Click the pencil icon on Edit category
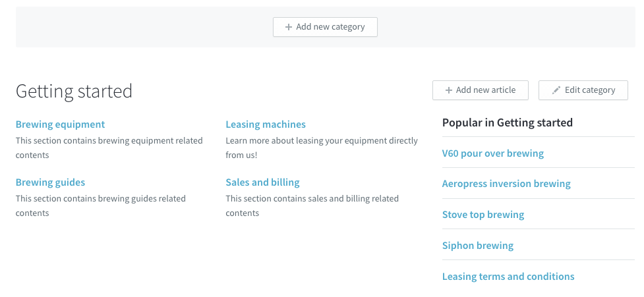This screenshot has width=644, height=297. [556, 90]
